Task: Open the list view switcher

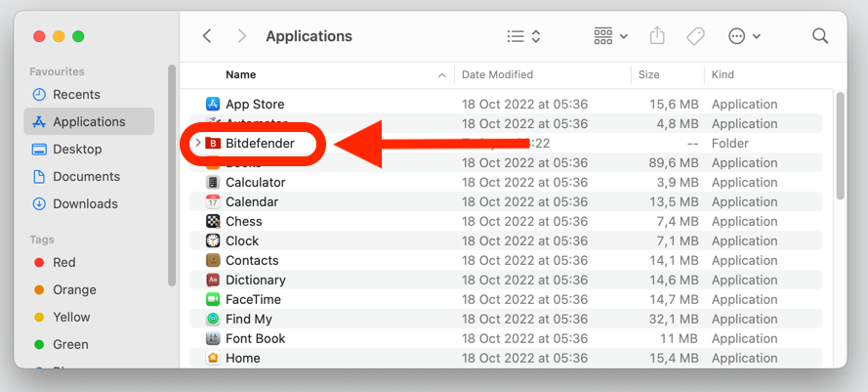Action: pos(523,36)
